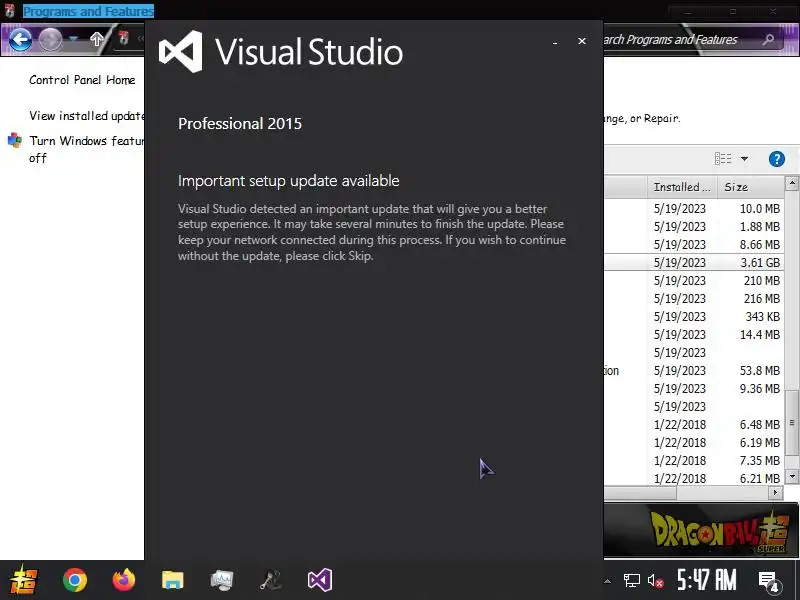Open the notifications action center icon
This screenshot has height=600, width=800.
tap(768, 581)
